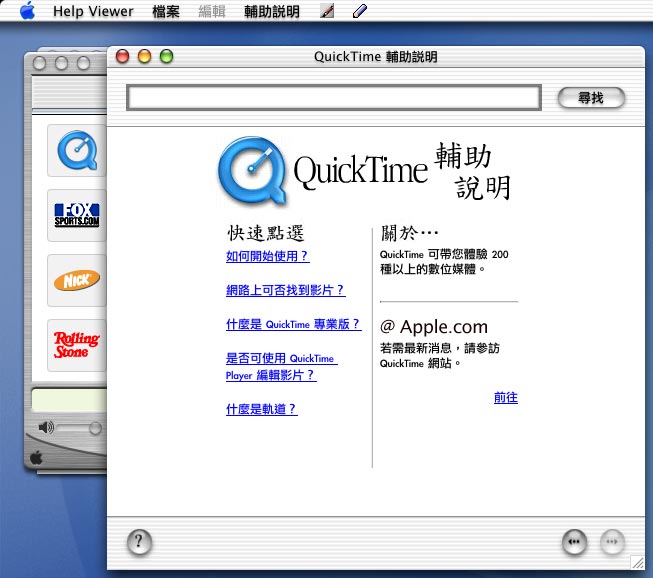Go back with the left arrow button
The height and width of the screenshot is (578, 653).
[574, 541]
